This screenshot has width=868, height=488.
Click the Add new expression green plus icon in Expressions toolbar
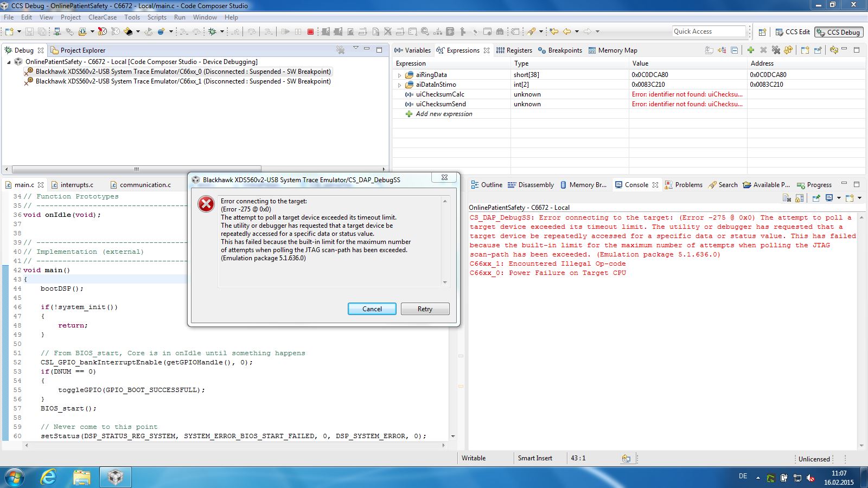point(751,50)
